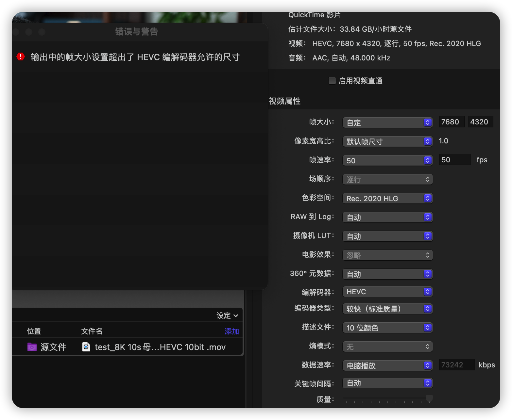Viewport: 512px width, 420px height.
Task: Click the frame height field showing 4320
Action: [x=480, y=122]
